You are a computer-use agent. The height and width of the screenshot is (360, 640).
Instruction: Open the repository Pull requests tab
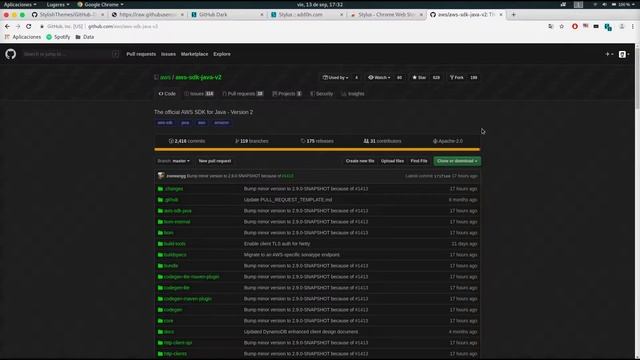tap(243, 93)
